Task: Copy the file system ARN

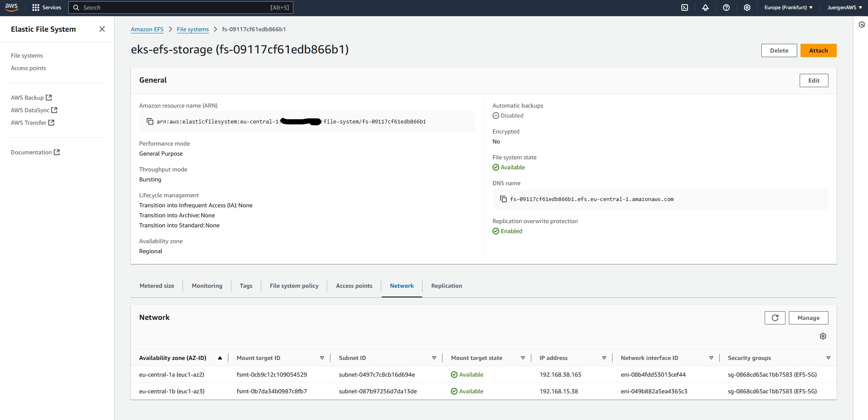Action: (149, 121)
